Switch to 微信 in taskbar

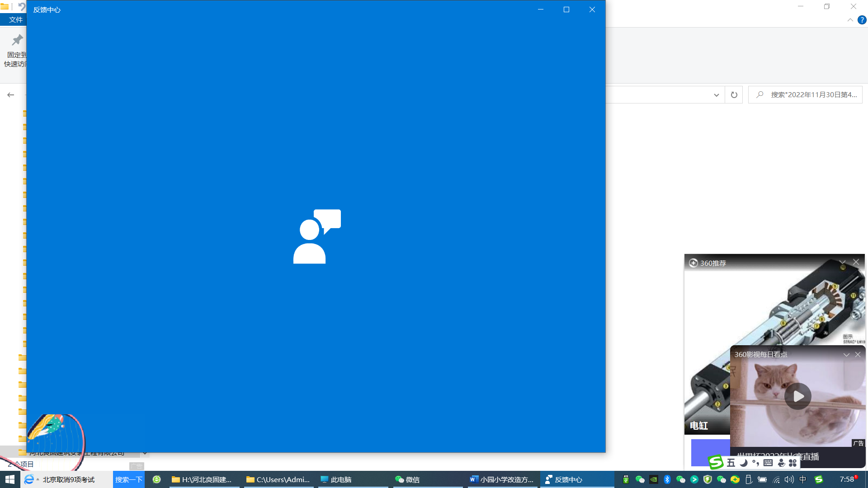coord(407,479)
